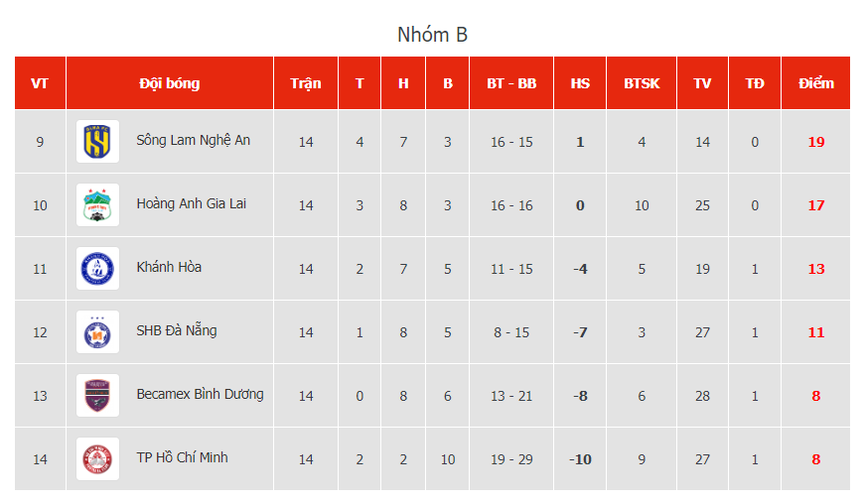This screenshot has height=504, width=864.
Task: Click the TP Hồ Chí Minh club logo
Action: pyautogui.click(x=97, y=458)
